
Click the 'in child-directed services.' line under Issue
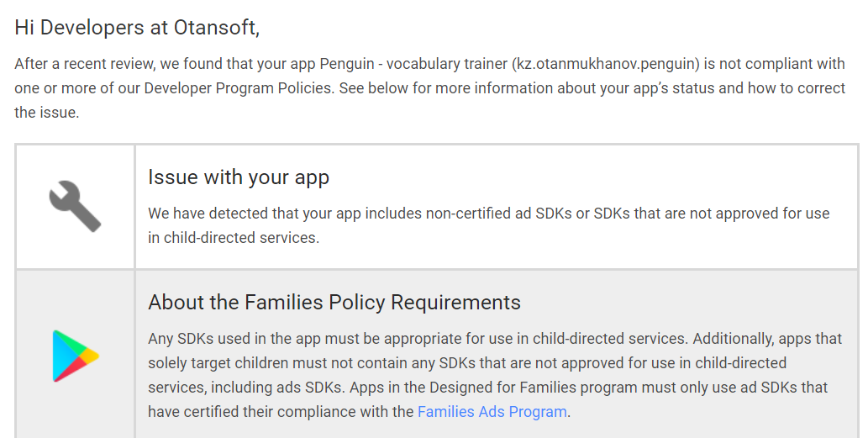click(234, 238)
